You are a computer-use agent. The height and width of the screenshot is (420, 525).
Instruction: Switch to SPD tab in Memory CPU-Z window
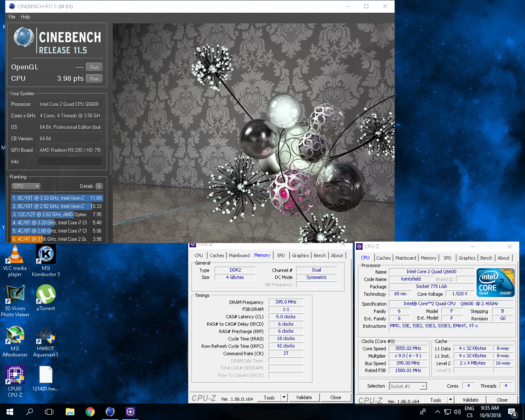click(281, 256)
